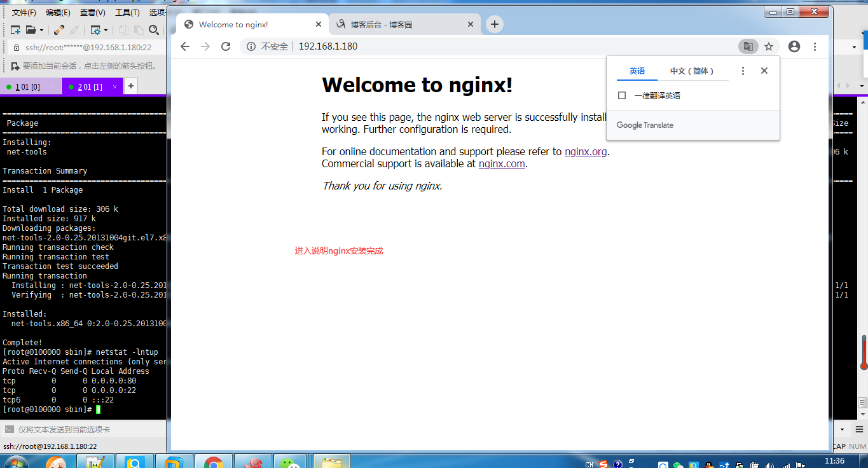868x468 pixels.
Task: Open translate popup options three-dot menu
Action: point(743,71)
